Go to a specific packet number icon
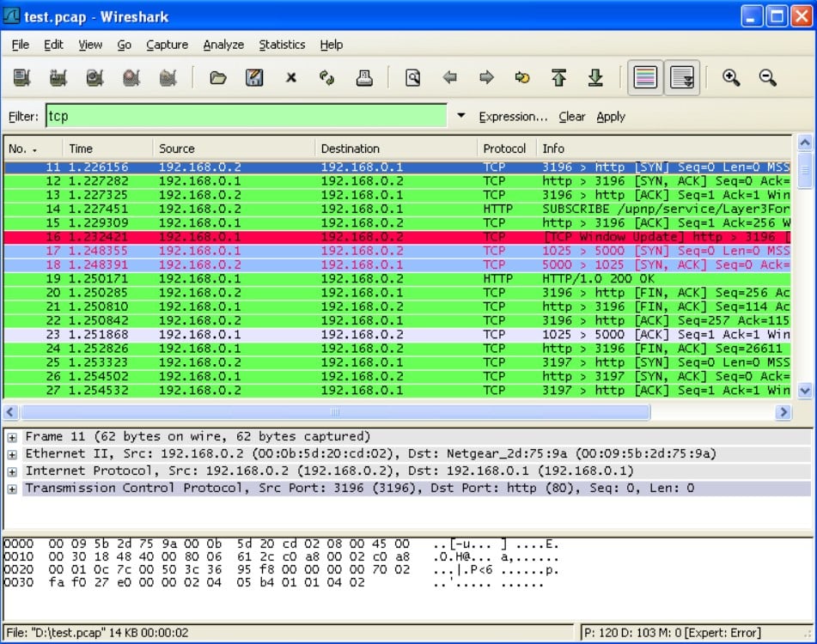817x644 pixels. pos(522,78)
